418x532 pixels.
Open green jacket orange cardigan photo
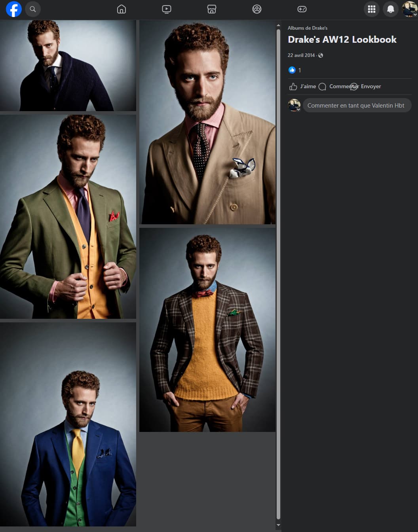click(x=68, y=217)
